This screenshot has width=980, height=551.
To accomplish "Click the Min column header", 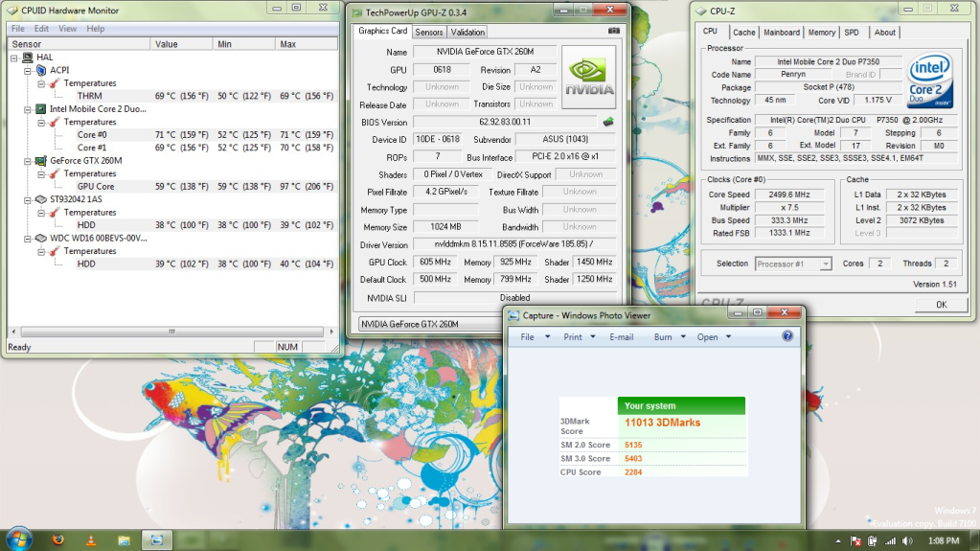I will [243, 44].
